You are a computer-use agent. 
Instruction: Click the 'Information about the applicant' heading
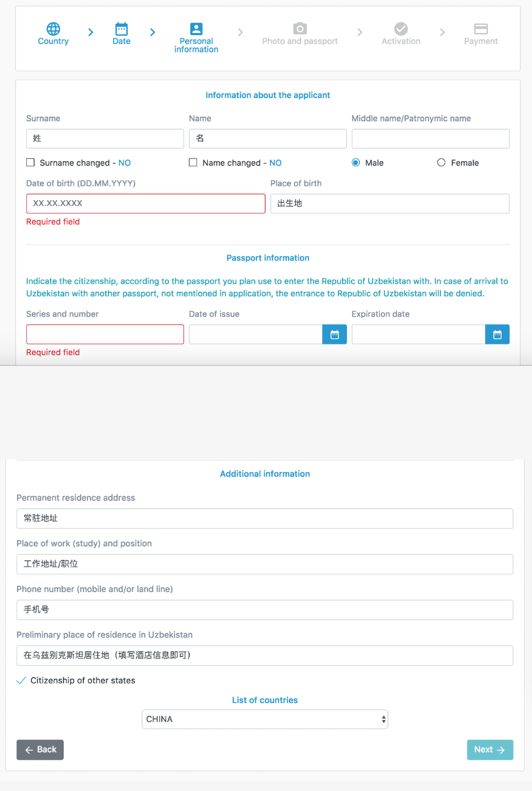coord(268,95)
